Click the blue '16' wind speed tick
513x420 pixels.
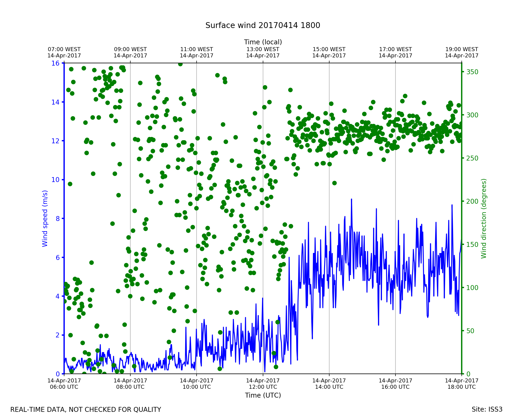55,63
